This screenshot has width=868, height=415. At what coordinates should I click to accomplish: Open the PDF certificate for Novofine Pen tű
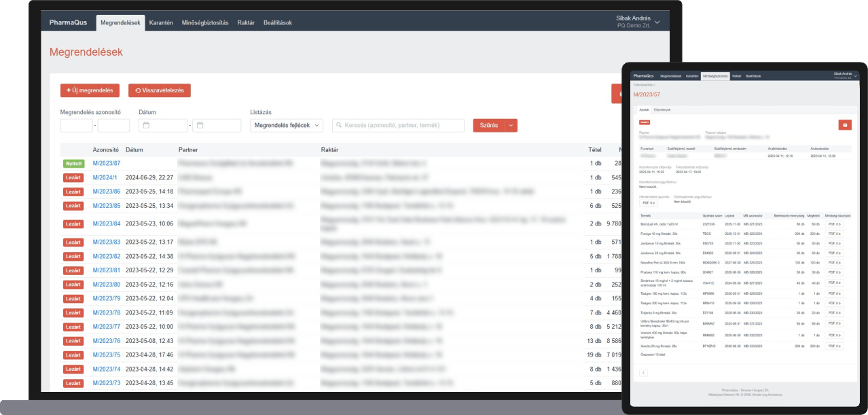point(835,262)
